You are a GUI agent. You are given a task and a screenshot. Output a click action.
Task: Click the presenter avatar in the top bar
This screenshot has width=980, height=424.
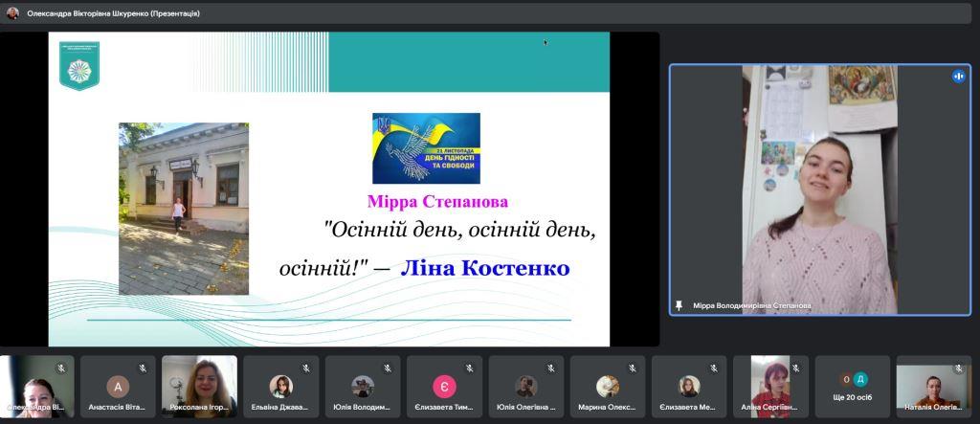tap(12, 13)
